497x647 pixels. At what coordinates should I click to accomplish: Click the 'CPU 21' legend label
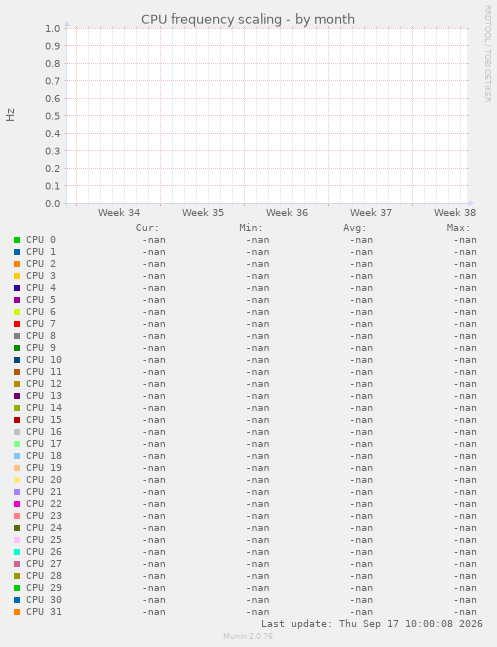point(44,492)
